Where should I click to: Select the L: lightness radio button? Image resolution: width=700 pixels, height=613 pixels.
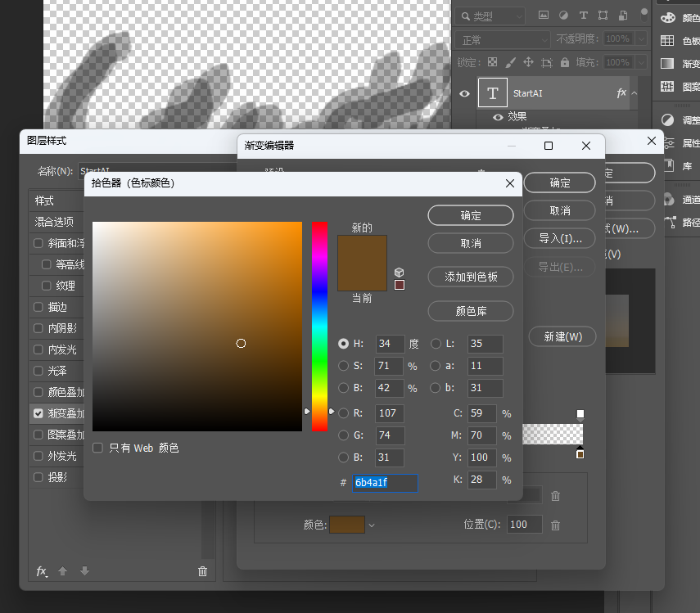pos(436,344)
